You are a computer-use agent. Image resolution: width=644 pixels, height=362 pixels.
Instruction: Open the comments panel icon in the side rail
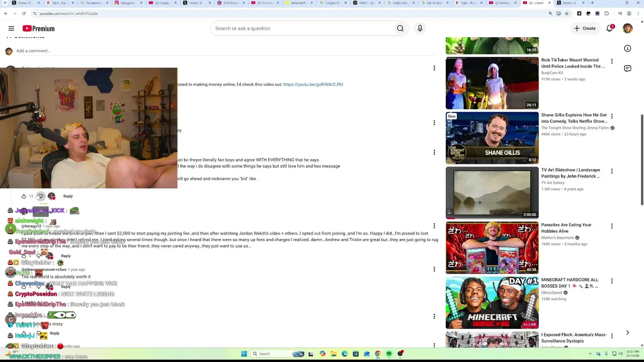tap(627, 68)
